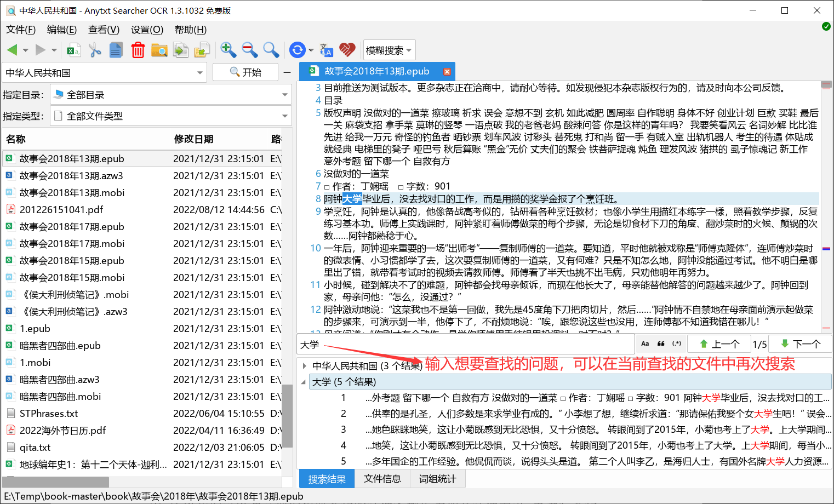Select the STPhrases.txt file row
Screen dimensions: 834x504
(142, 413)
